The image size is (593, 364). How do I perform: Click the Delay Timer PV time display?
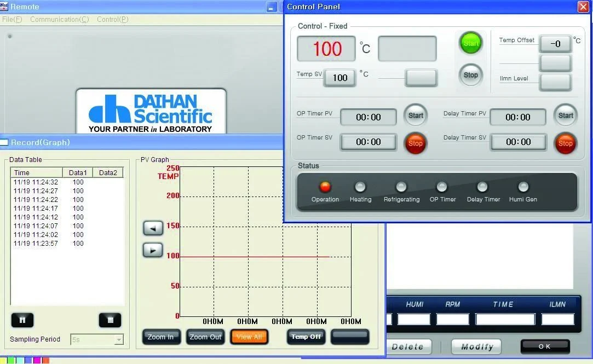coord(518,117)
